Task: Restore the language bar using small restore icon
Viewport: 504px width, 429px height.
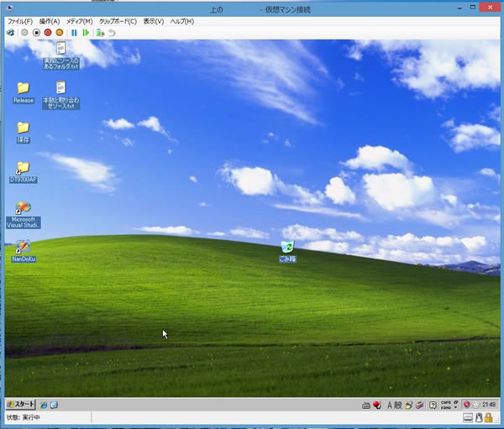Action: click(456, 402)
